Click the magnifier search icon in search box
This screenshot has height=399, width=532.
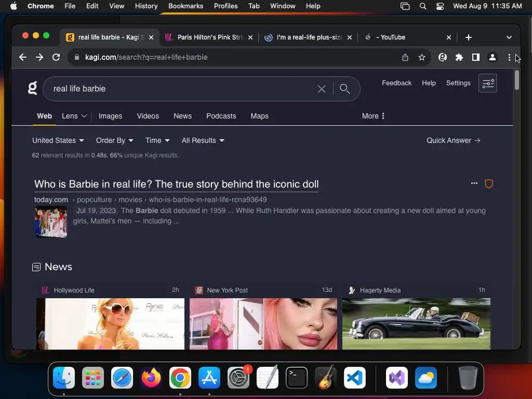point(345,89)
